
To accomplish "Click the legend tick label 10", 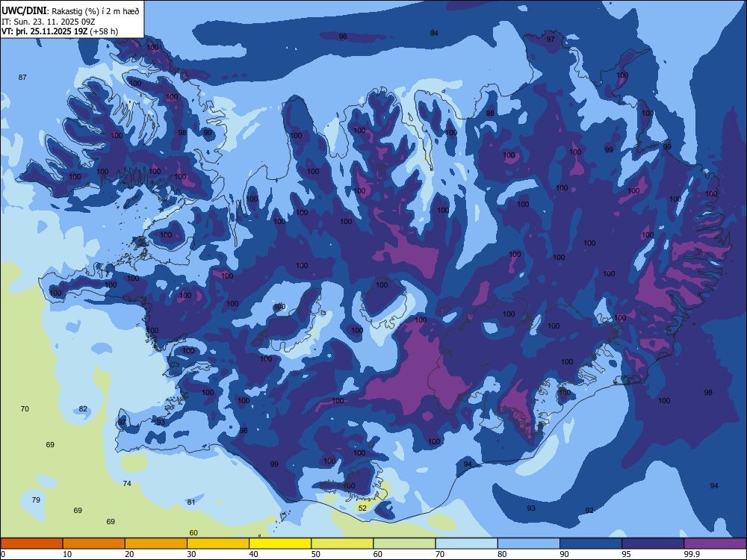I will (67, 554).
